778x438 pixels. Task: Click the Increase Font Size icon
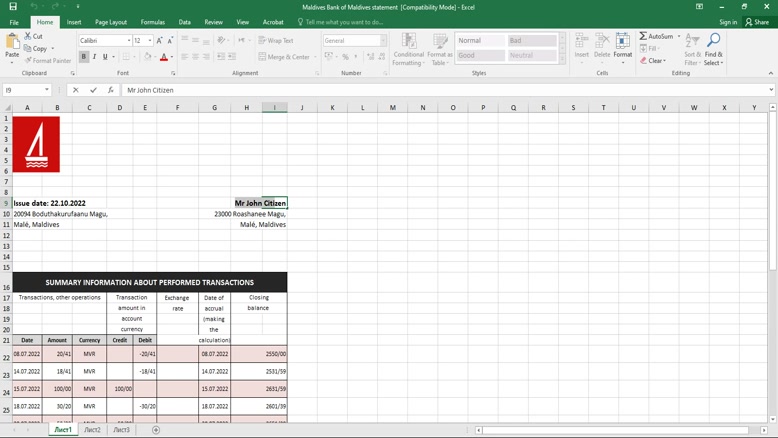click(159, 41)
